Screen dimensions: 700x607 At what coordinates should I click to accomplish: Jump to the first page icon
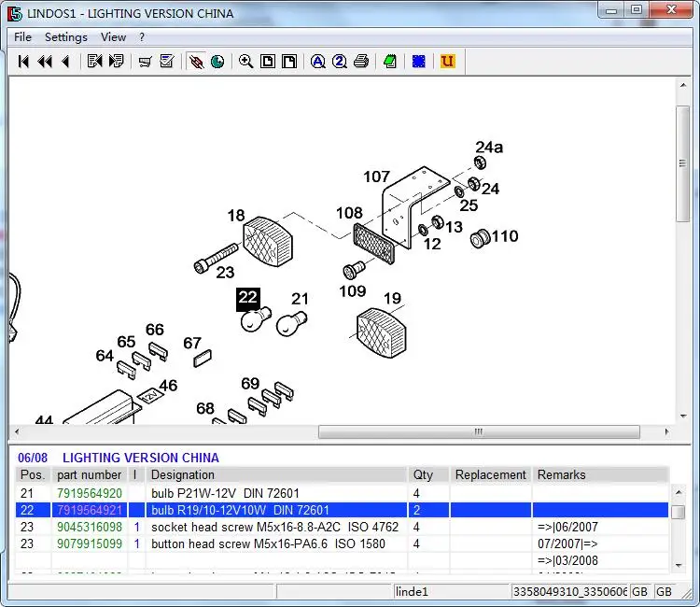coord(23,62)
